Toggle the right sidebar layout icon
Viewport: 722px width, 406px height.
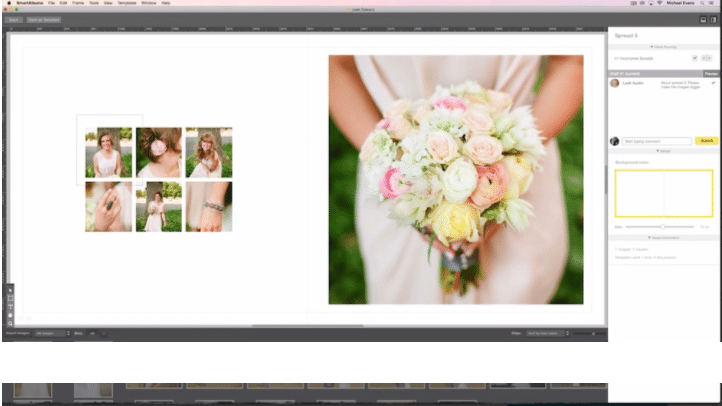713,20
